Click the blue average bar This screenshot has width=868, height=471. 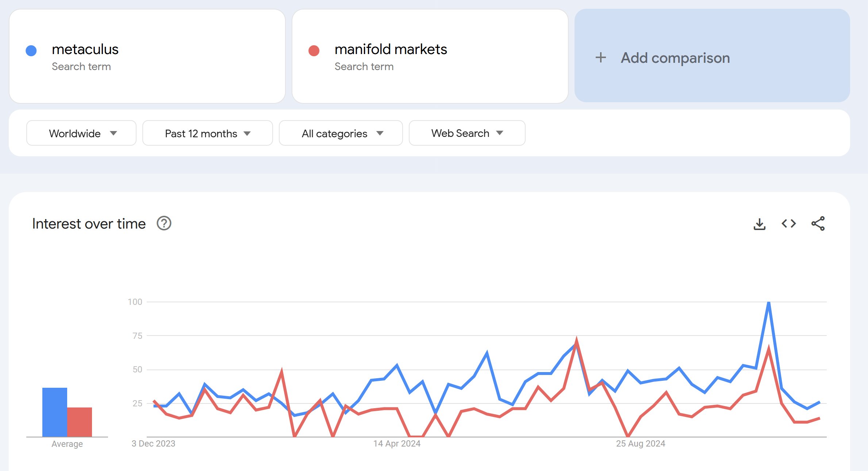(55, 412)
